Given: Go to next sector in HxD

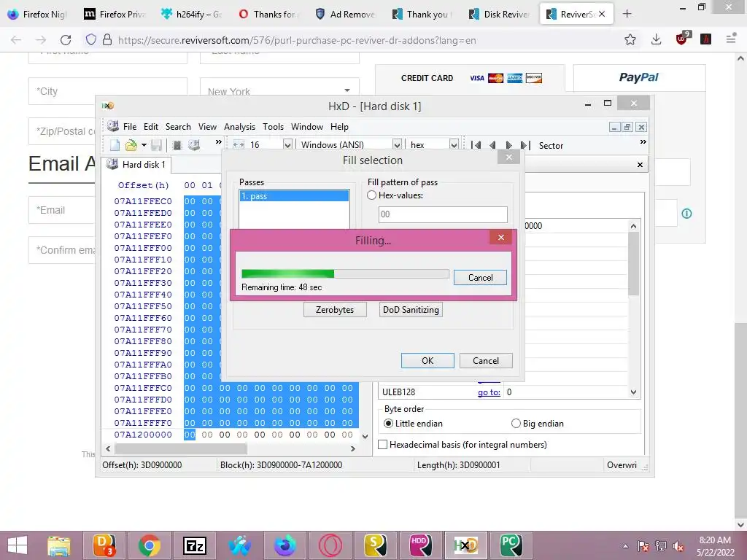Looking at the screenshot, I should (x=508, y=145).
